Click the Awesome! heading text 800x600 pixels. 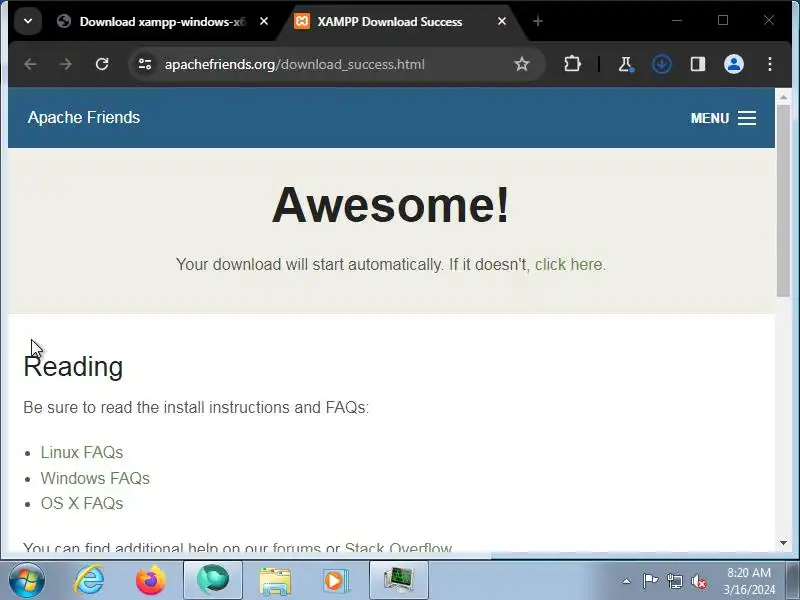[x=391, y=205]
